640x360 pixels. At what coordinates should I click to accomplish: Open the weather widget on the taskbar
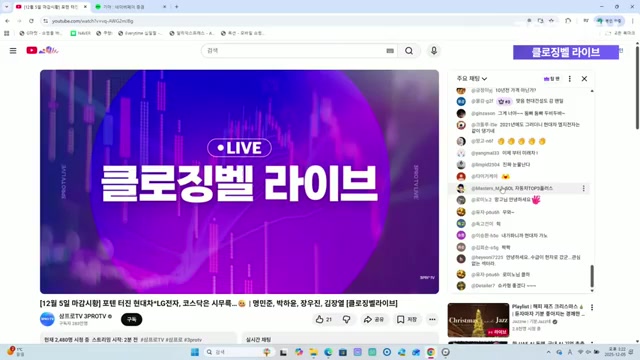point(16,351)
